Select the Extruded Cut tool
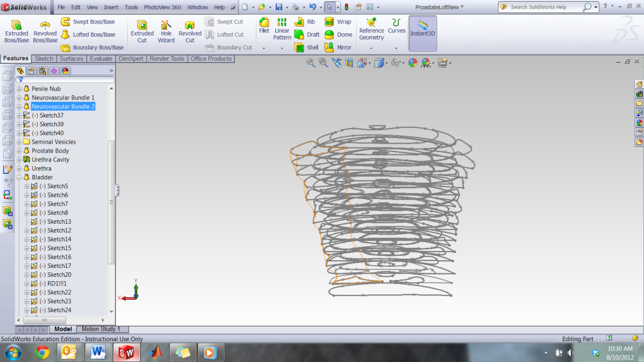 pyautogui.click(x=142, y=31)
